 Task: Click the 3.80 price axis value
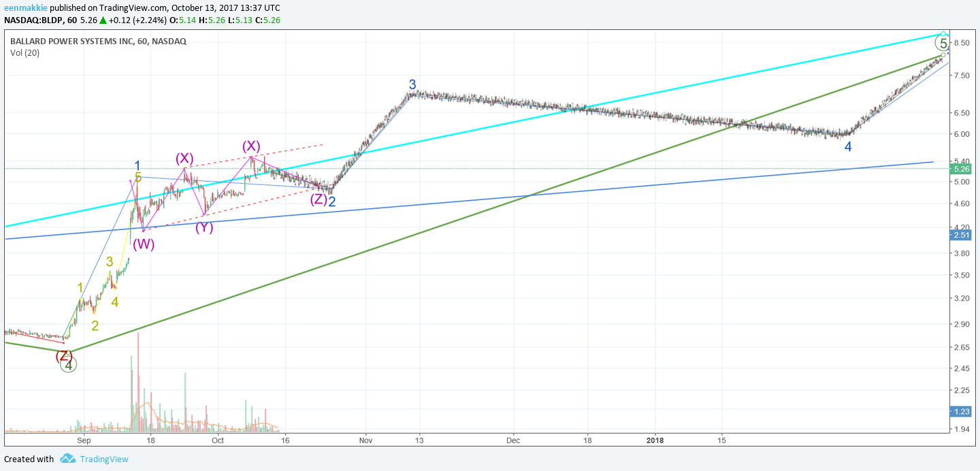tap(963, 253)
